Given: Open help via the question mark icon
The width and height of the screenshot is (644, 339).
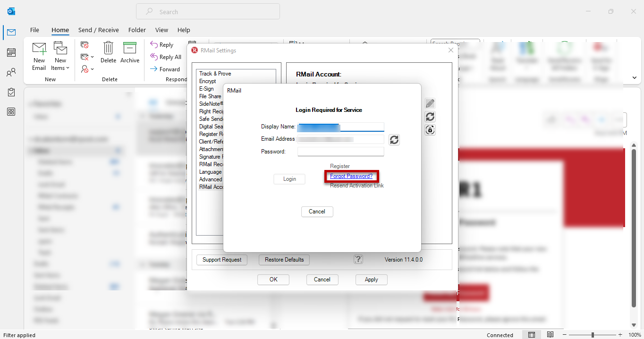Looking at the screenshot, I should click(358, 259).
